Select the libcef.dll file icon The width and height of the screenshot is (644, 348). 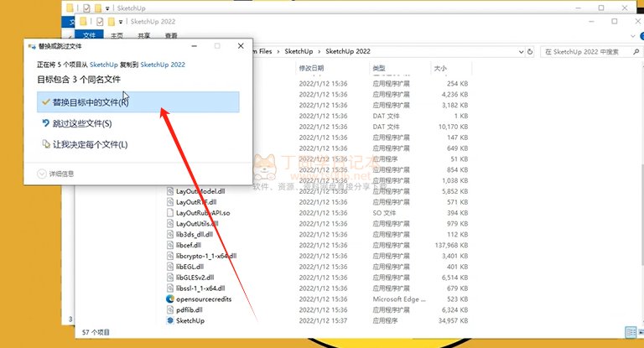pyautogui.click(x=169, y=245)
